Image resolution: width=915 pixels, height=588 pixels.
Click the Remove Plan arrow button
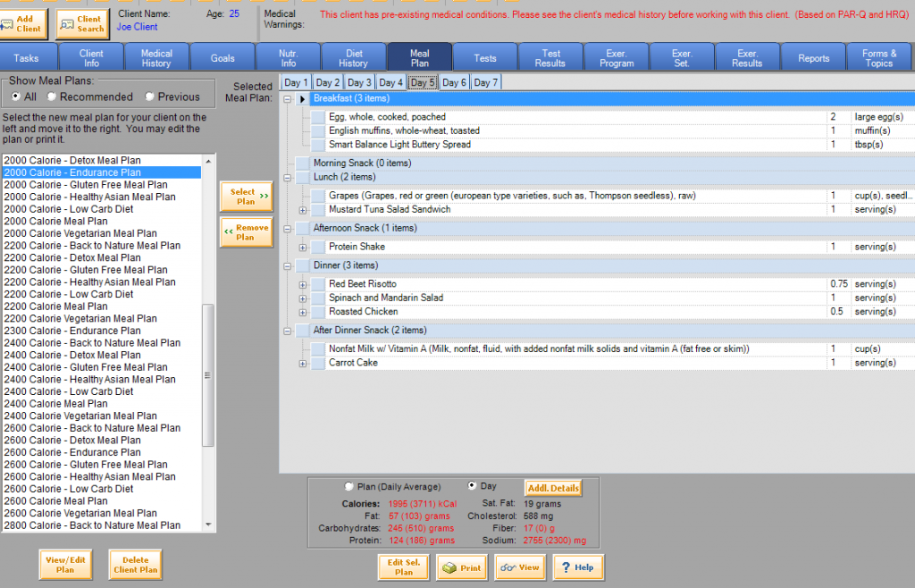coord(246,232)
